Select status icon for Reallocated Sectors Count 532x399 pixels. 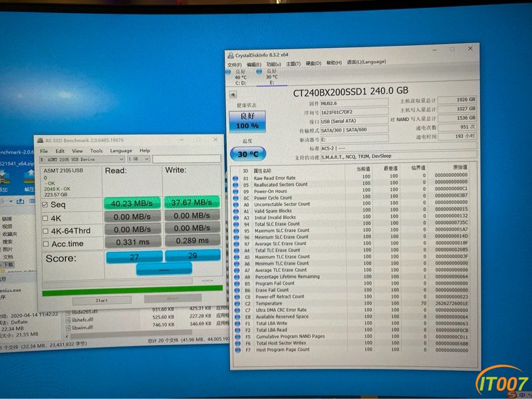point(235,185)
